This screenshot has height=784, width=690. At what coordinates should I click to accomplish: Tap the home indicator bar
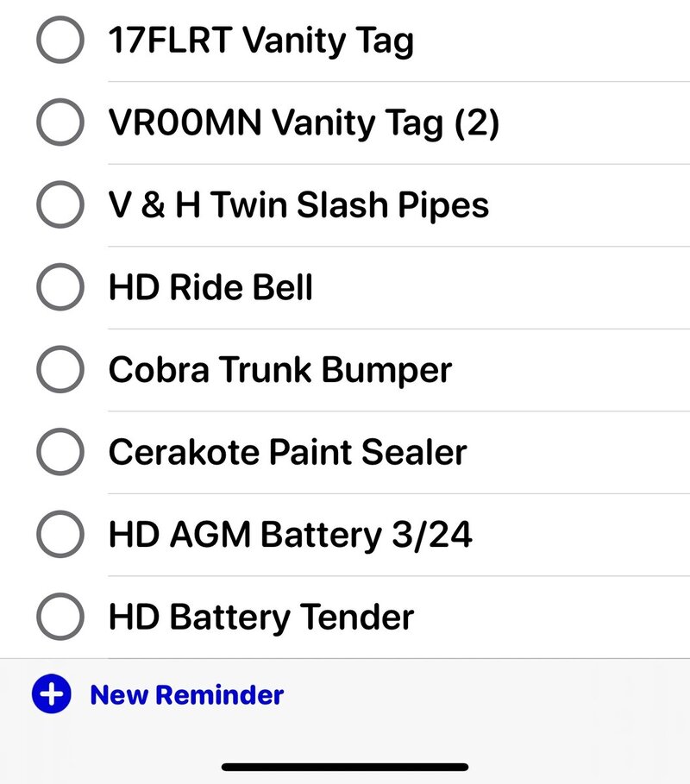(x=345, y=767)
